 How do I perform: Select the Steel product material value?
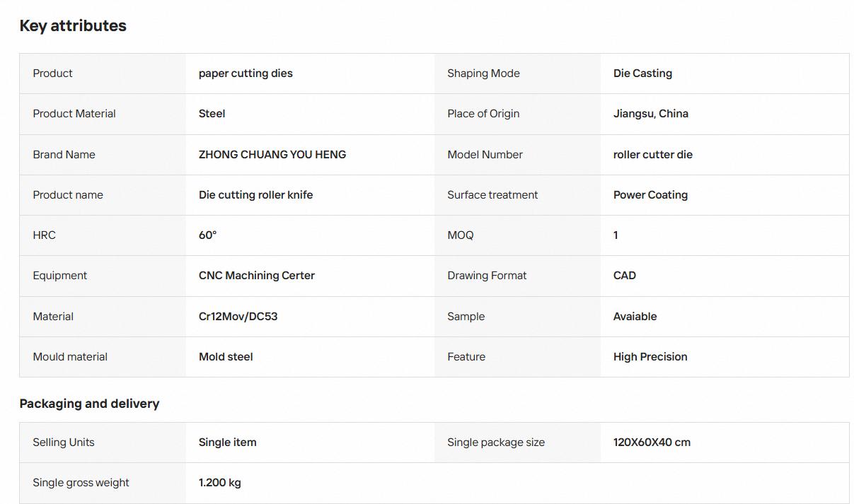[212, 114]
